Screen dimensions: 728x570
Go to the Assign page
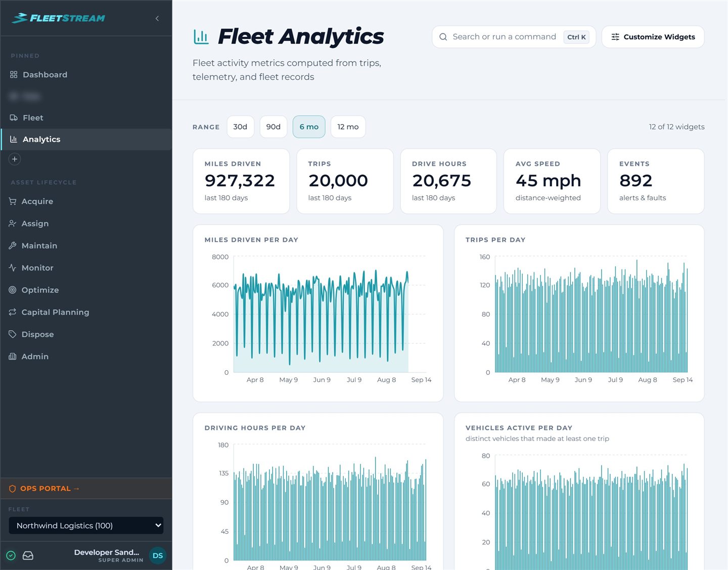(86, 224)
